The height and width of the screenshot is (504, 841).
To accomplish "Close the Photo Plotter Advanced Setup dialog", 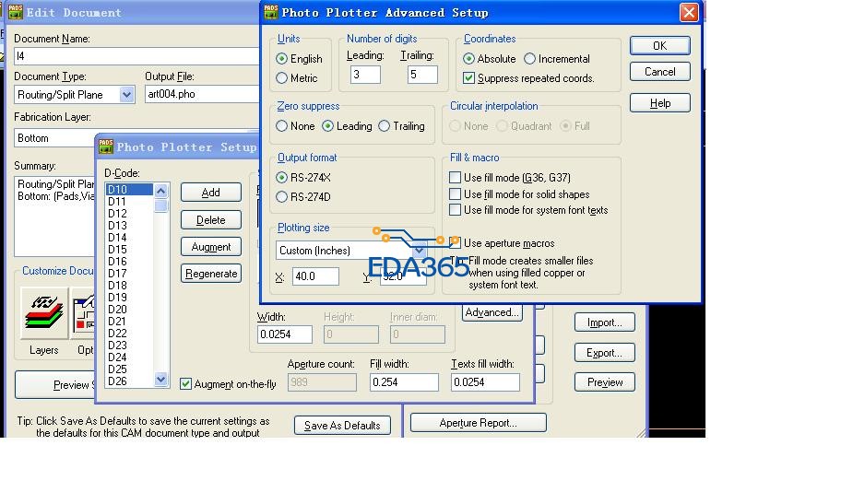I will (689, 12).
